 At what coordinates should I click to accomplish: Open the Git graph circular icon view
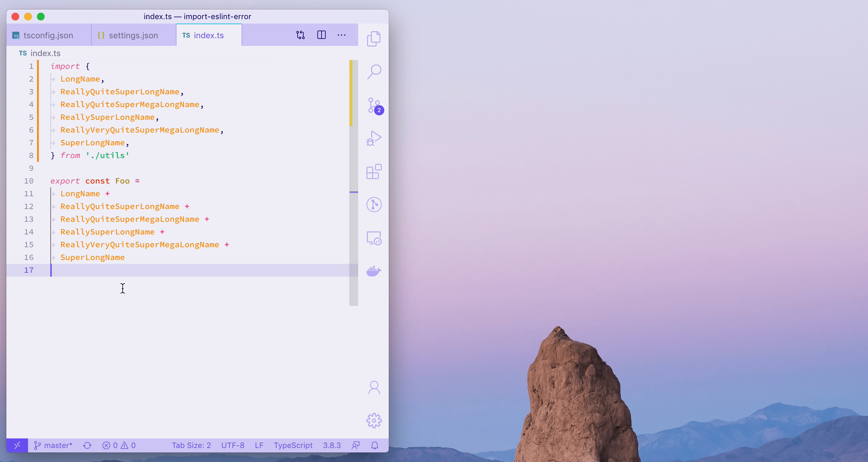[374, 205]
